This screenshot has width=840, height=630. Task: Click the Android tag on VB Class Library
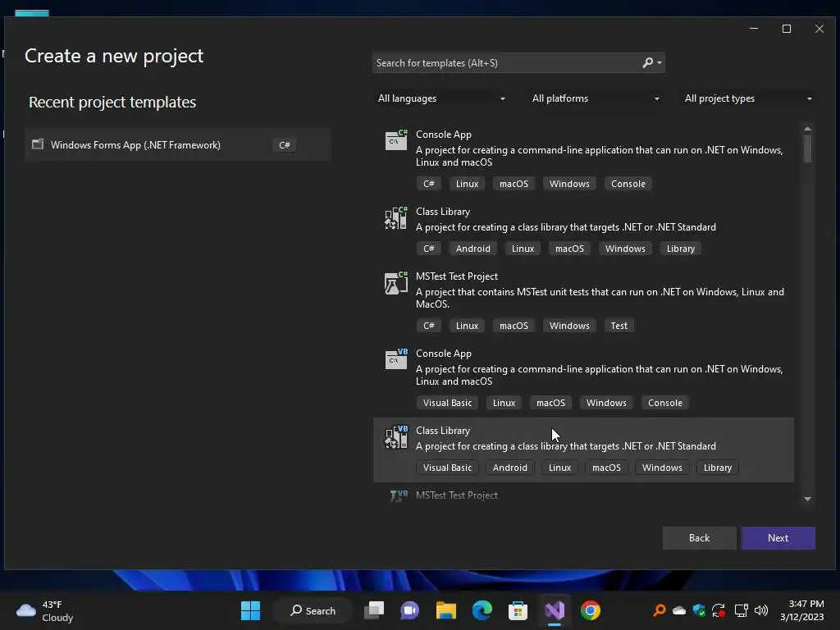click(x=510, y=468)
